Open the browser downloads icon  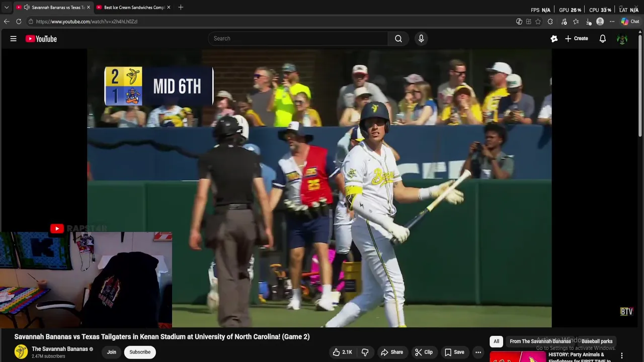click(588, 22)
